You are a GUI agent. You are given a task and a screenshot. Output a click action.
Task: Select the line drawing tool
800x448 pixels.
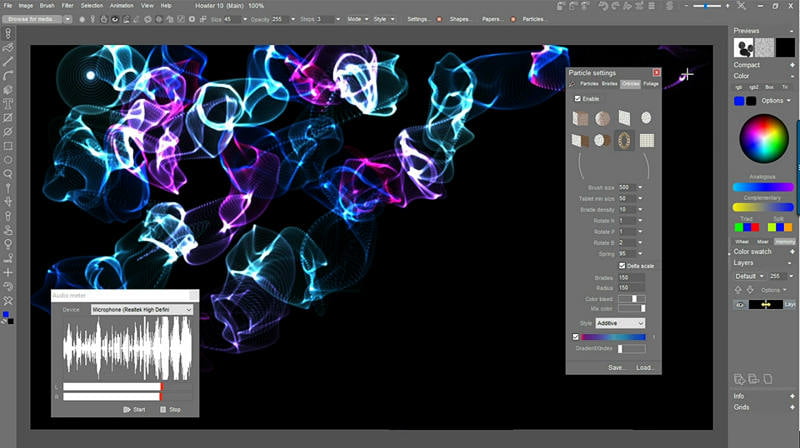[x=8, y=61]
